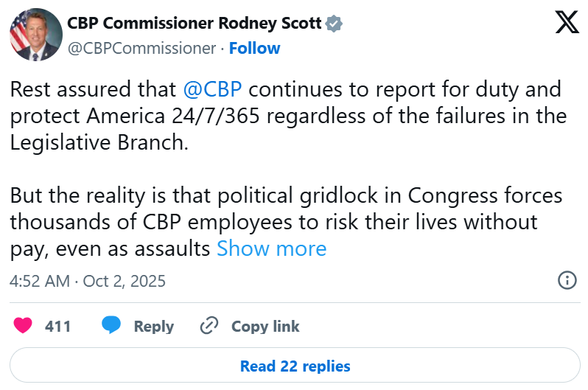Click the chain link copy icon

[x=210, y=326]
